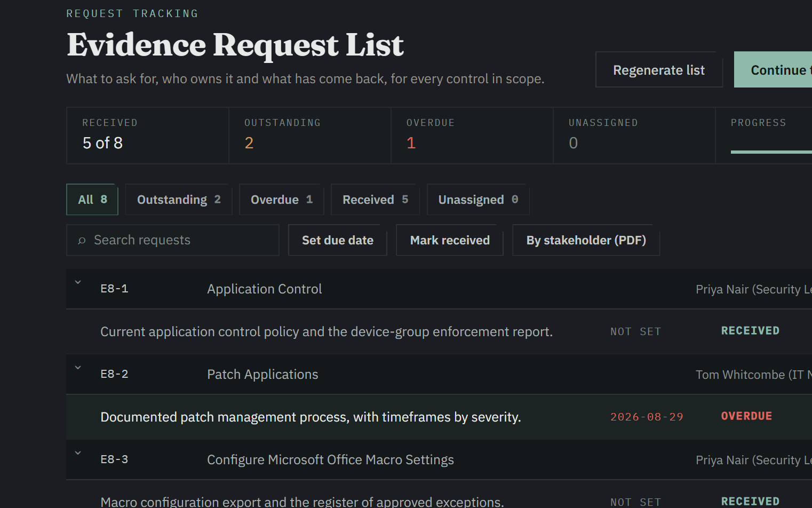Click RECEIVED status on application control request

pos(750,331)
